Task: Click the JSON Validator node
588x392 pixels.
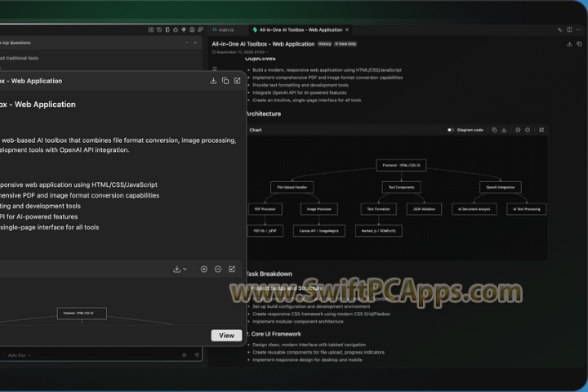Action: (424, 209)
